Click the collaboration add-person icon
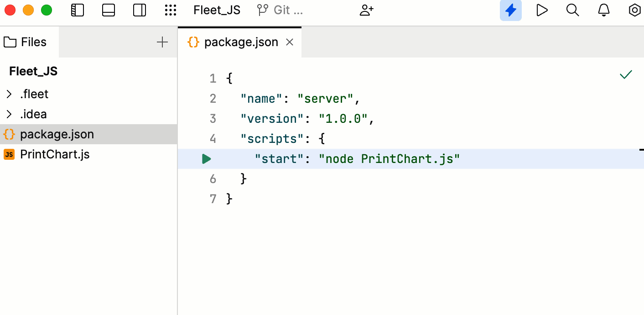The height and width of the screenshot is (315, 644). (366, 10)
